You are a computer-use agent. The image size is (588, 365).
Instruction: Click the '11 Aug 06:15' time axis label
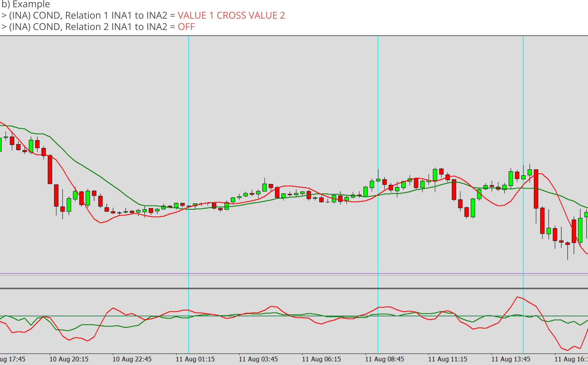click(x=321, y=359)
